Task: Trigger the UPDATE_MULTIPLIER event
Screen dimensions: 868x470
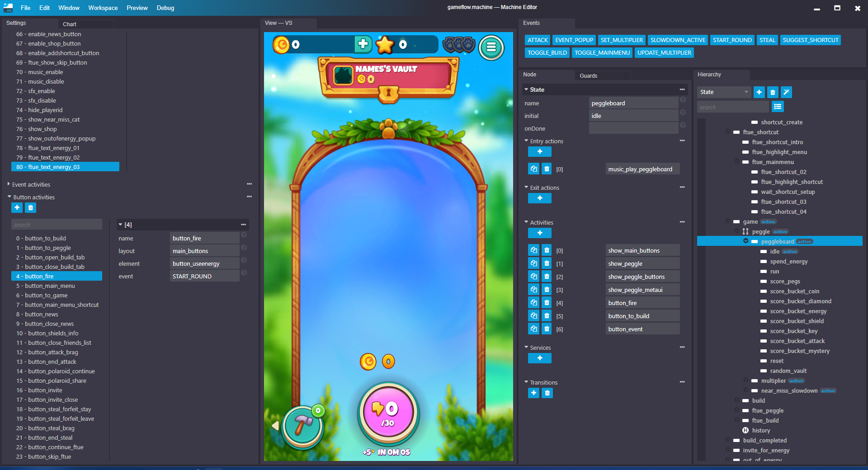Action: click(x=664, y=53)
